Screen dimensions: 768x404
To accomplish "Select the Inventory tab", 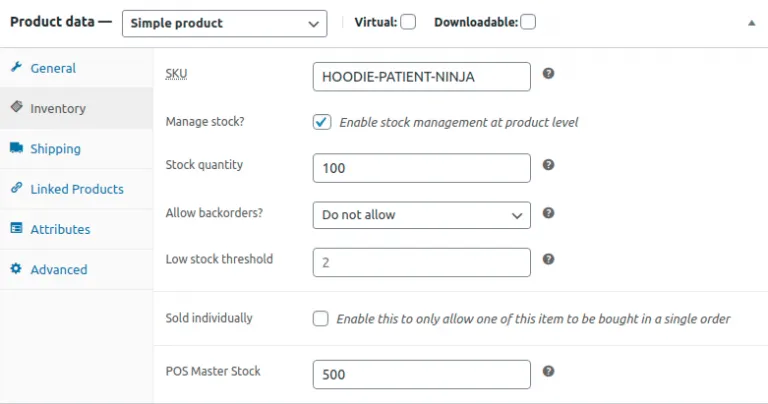I will pos(58,108).
